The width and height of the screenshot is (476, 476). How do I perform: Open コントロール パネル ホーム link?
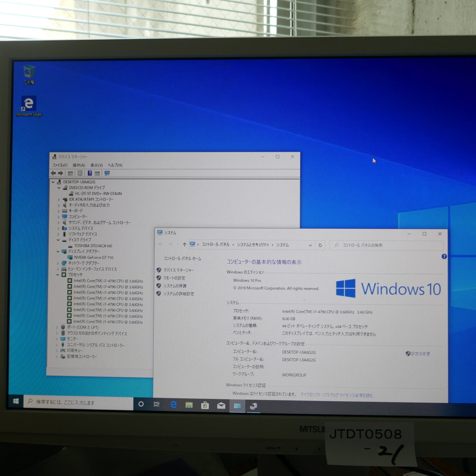(182, 259)
